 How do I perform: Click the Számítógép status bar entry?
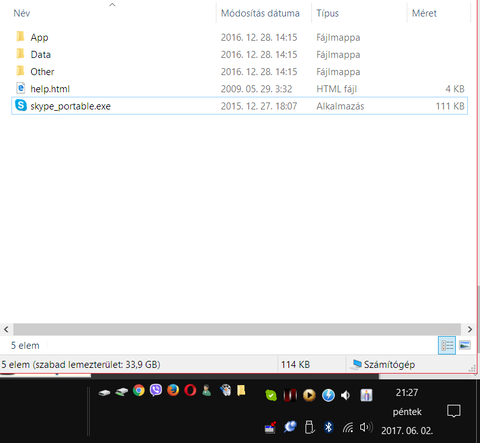click(x=383, y=364)
